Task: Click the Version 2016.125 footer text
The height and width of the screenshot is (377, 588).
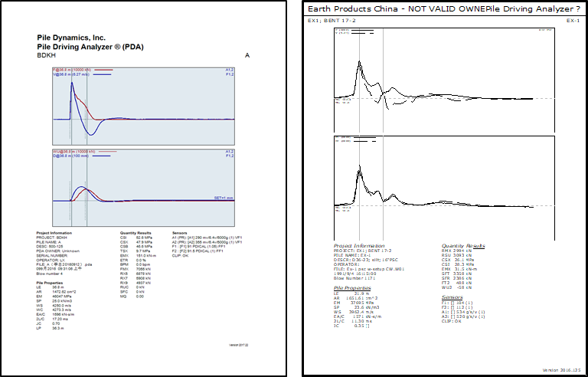Action: (x=560, y=369)
